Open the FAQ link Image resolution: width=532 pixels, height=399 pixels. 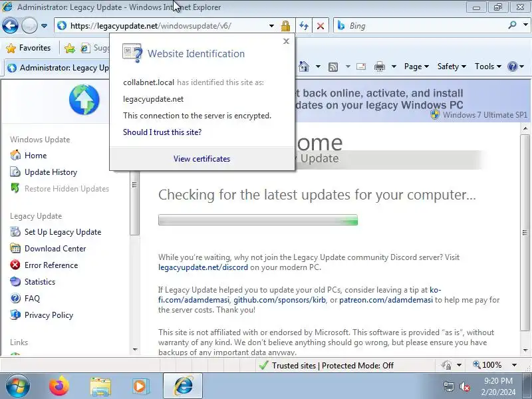point(32,299)
